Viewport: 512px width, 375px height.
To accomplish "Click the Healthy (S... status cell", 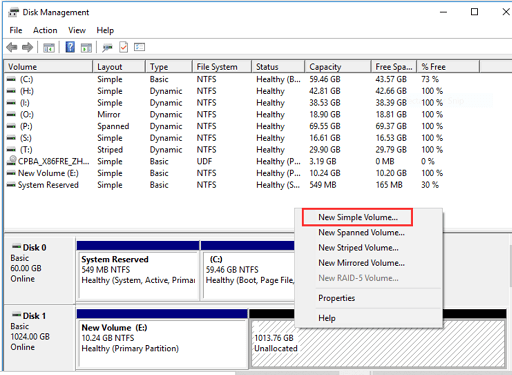I will 278,185.
